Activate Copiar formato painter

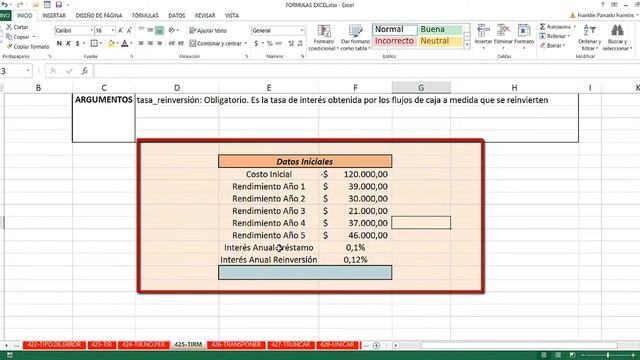click(x=28, y=47)
